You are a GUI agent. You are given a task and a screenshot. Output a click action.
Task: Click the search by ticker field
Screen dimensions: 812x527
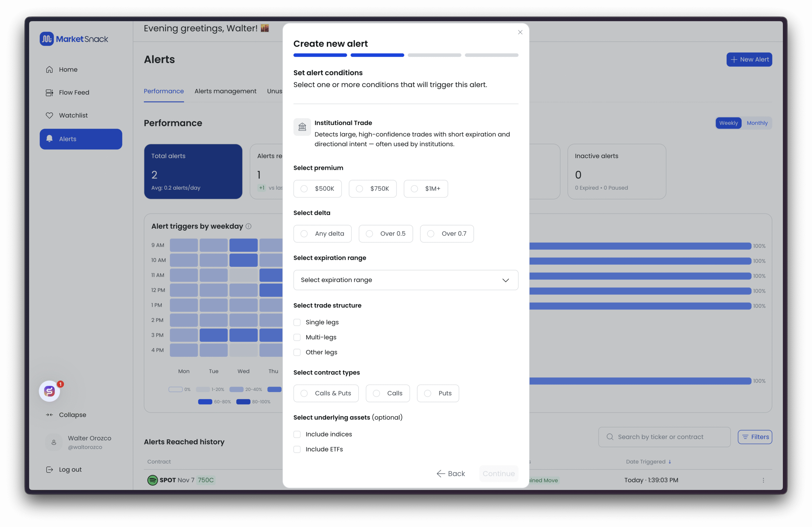(x=664, y=437)
